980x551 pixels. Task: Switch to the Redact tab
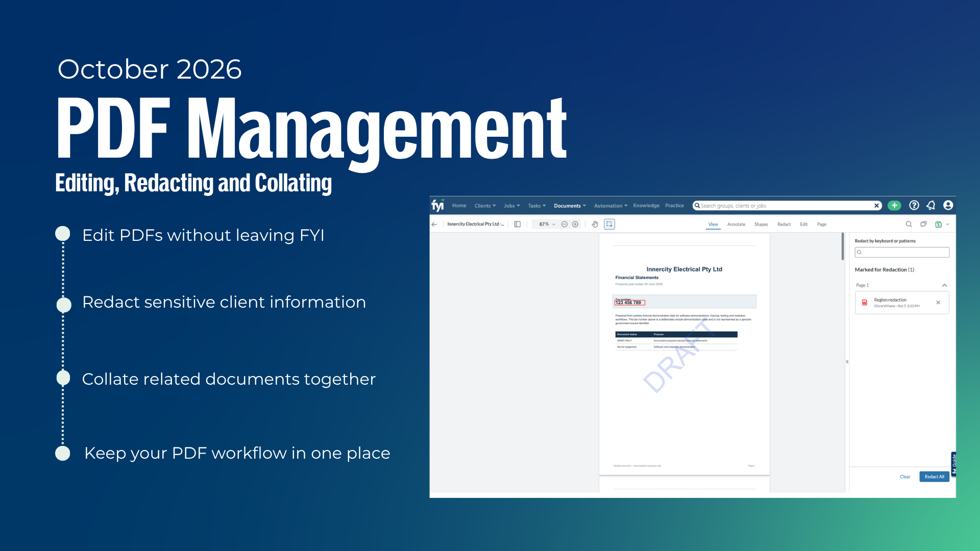784,224
